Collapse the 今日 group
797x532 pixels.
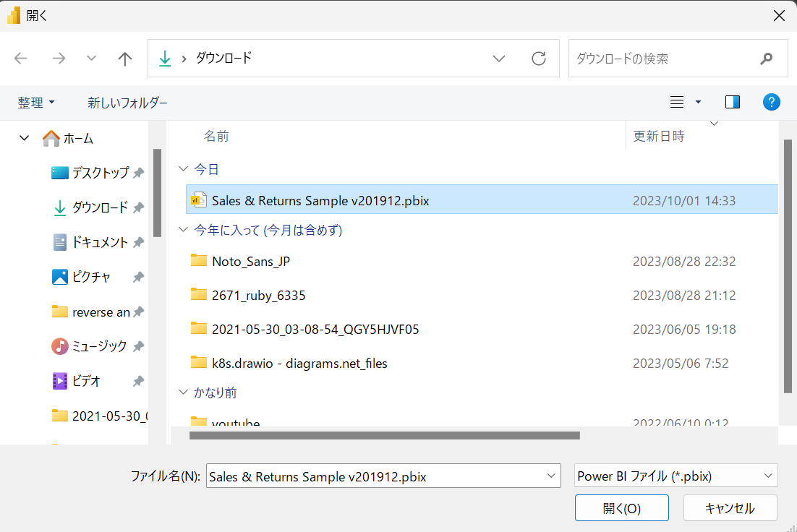point(183,168)
